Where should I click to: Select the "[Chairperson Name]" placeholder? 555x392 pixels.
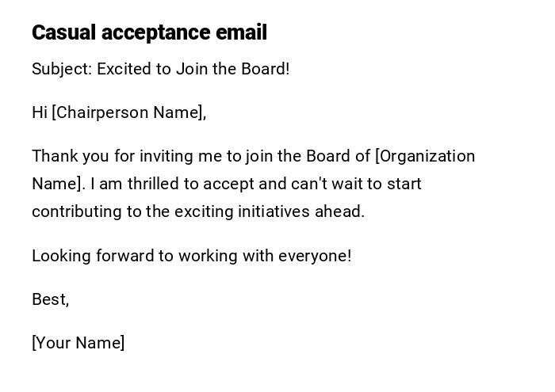pos(128,112)
